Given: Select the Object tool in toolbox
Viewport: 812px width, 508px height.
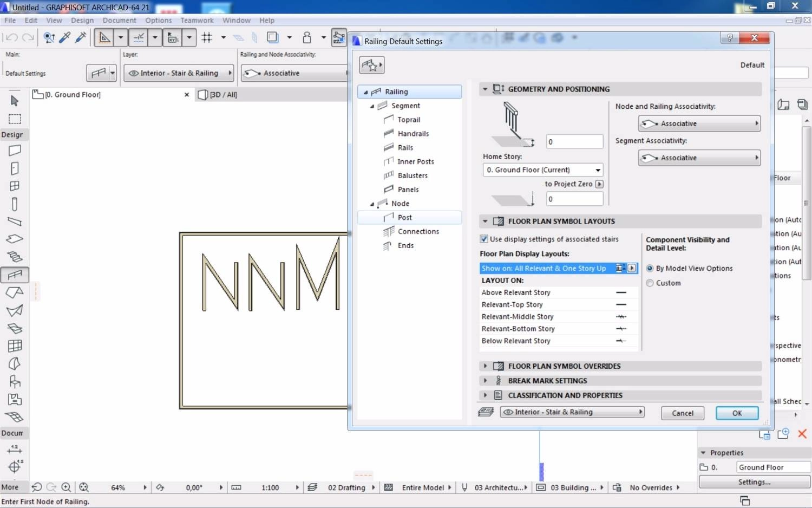Looking at the screenshot, I should pyautogui.click(x=15, y=381).
